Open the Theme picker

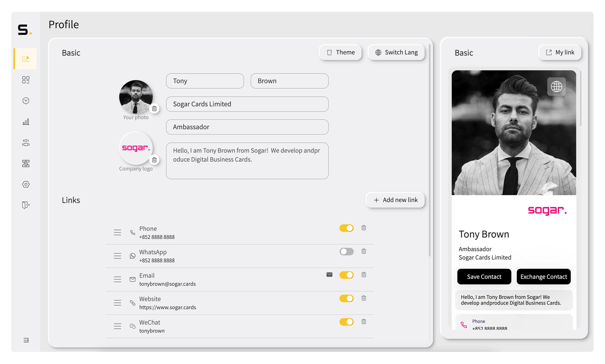pos(340,52)
